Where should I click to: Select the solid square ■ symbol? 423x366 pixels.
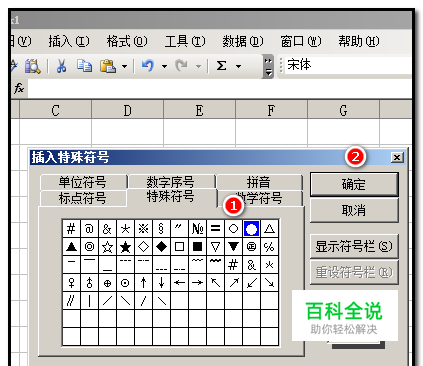click(197, 247)
